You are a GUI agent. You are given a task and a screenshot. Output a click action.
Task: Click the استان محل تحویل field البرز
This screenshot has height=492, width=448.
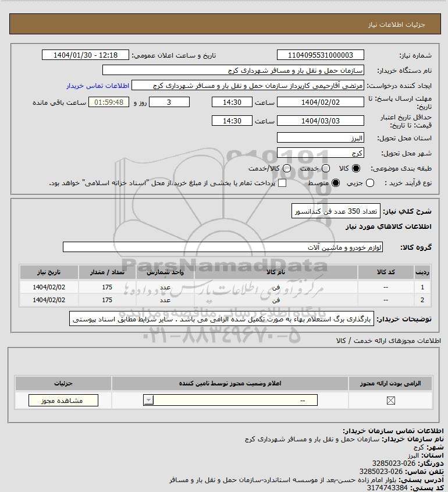tap(321, 138)
